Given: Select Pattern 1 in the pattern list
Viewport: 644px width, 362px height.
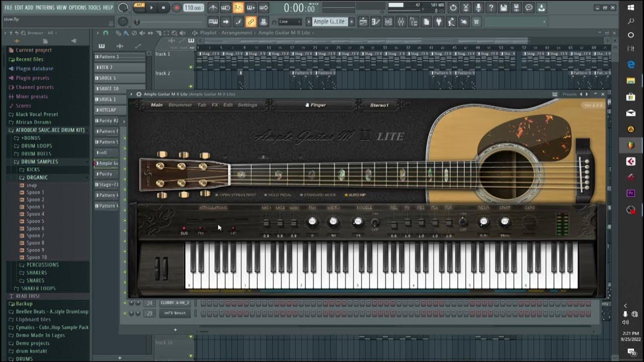Looking at the screenshot, I should coord(120,57).
